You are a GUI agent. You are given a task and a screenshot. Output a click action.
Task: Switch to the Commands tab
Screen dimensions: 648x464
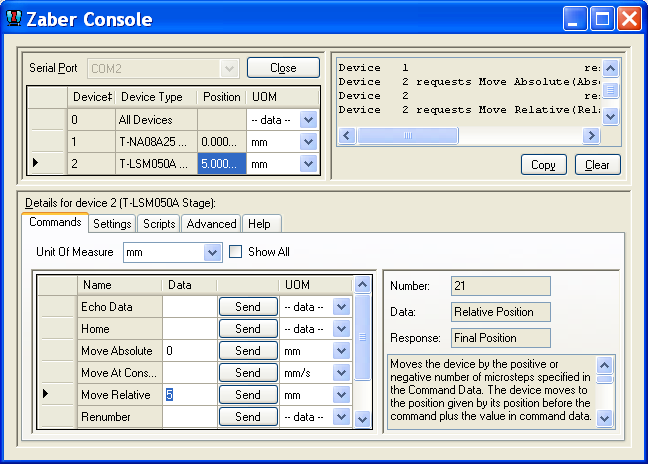coord(55,222)
